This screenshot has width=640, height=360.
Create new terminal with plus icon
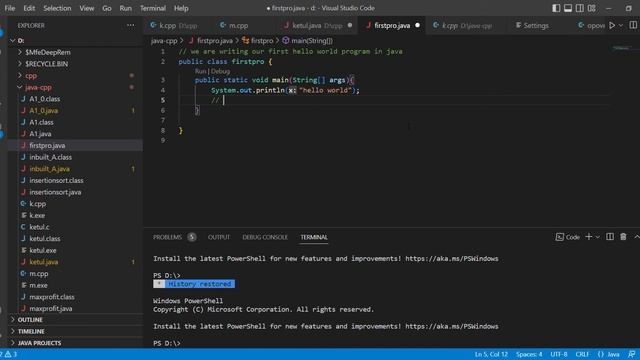coord(589,237)
